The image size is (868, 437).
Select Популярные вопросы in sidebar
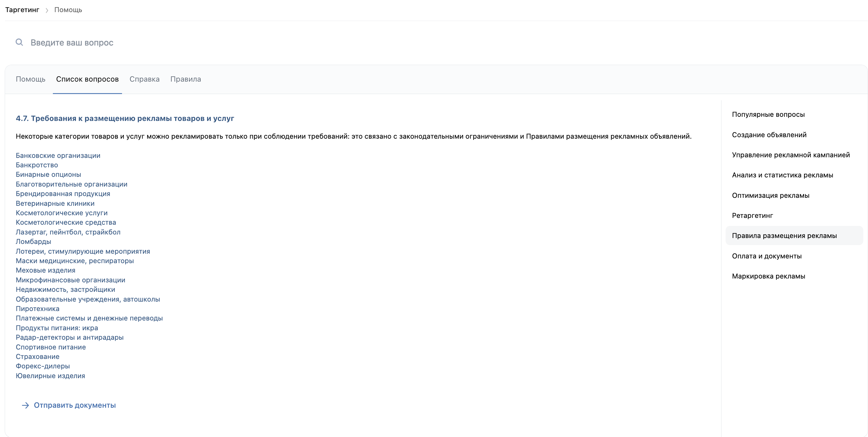[768, 115]
